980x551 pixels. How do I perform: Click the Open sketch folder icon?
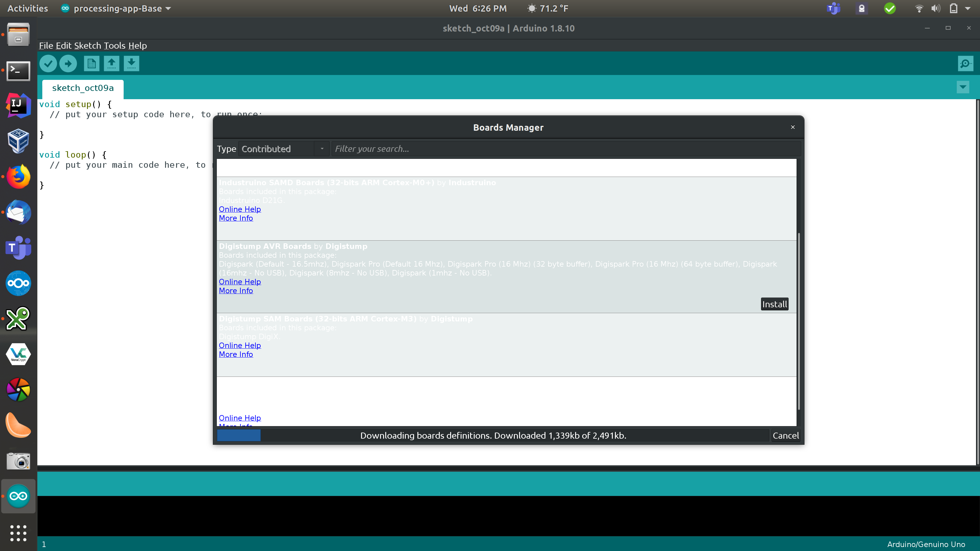click(x=112, y=63)
